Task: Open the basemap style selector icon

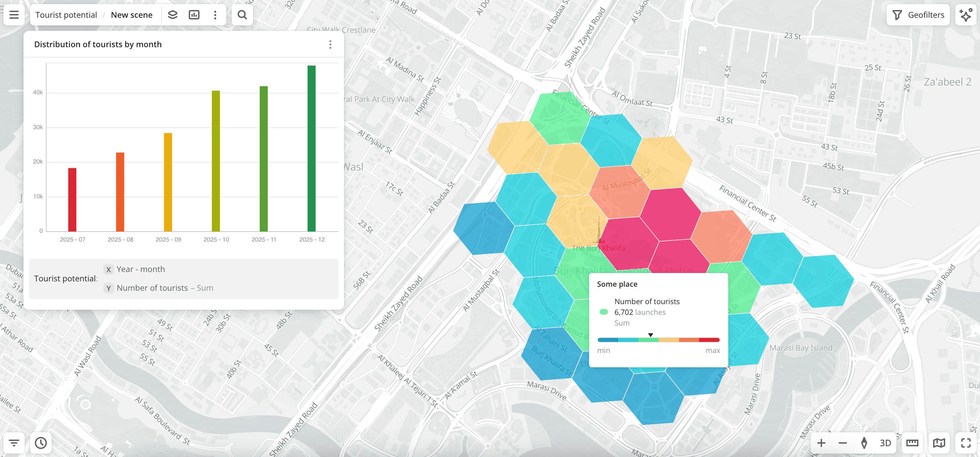Action: [x=938, y=443]
